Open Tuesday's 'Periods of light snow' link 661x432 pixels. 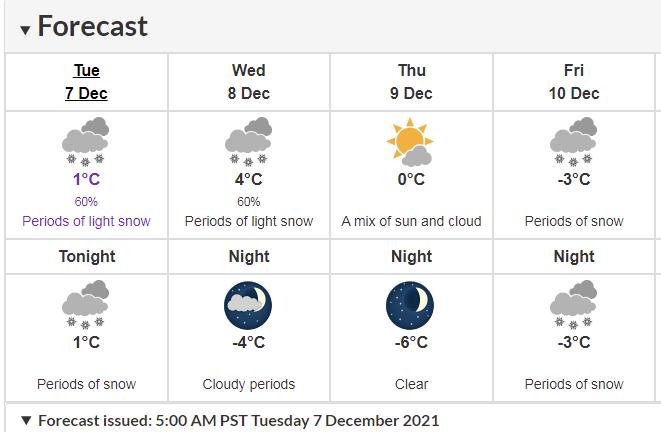point(85,221)
